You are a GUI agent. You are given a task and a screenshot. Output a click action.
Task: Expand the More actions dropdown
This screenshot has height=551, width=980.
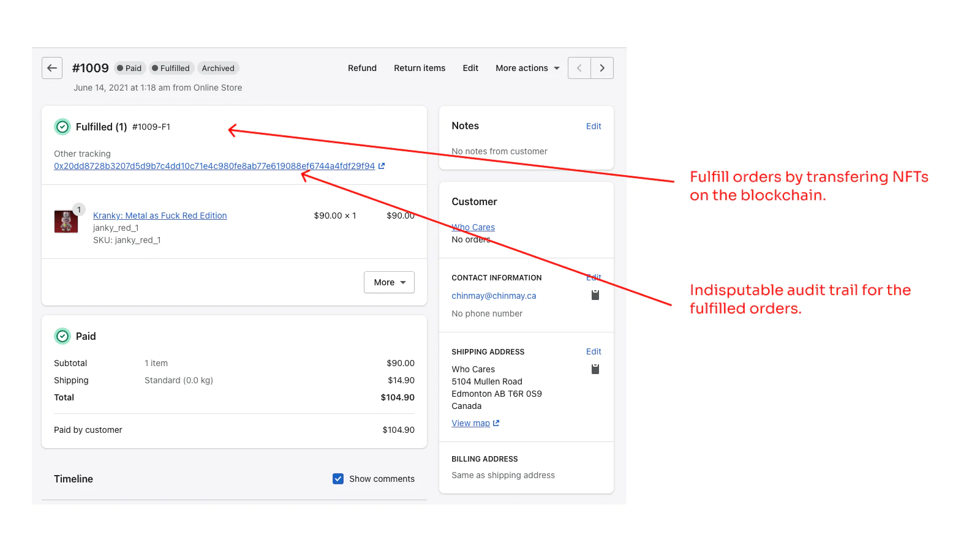[x=527, y=68]
